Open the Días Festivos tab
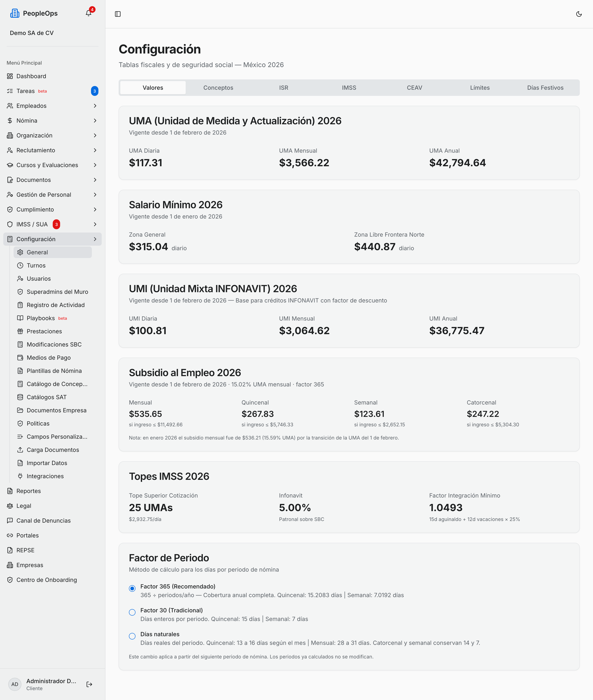The height and width of the screenshot is (700, 593). (x=545, y=88)
